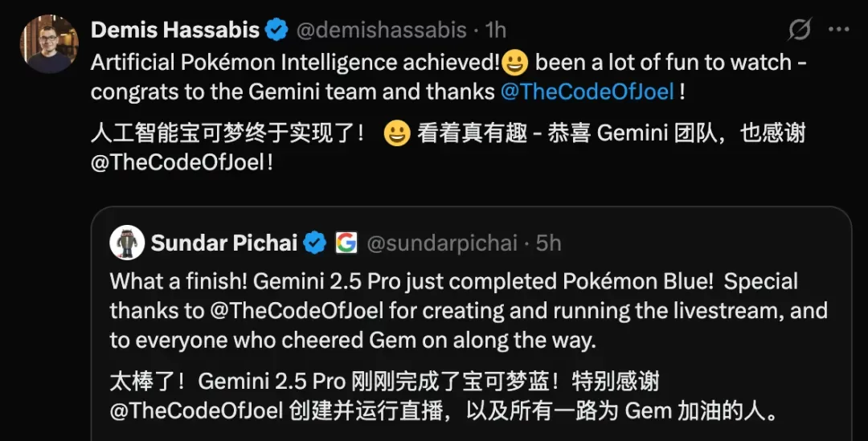Open the blue @TheCodeOfJoel mention link
Screen dimensions: 868x441
point(588,92)
